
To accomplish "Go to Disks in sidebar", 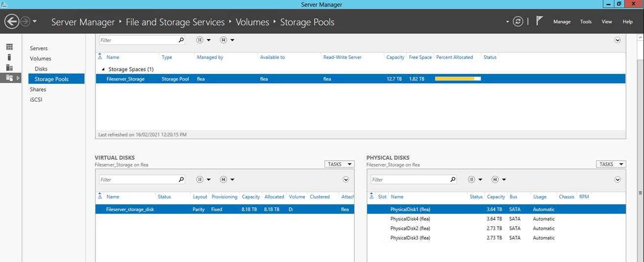I will [41, 69].
